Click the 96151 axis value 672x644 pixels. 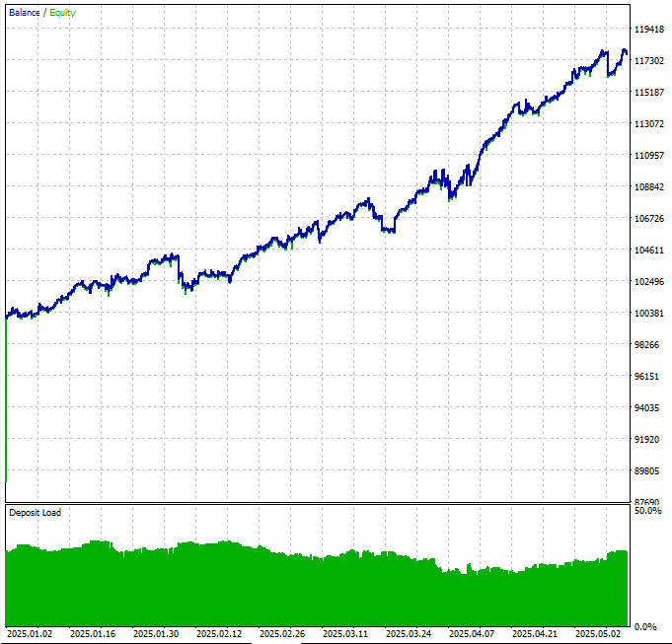pyautogui.click(x=646, y=376)
